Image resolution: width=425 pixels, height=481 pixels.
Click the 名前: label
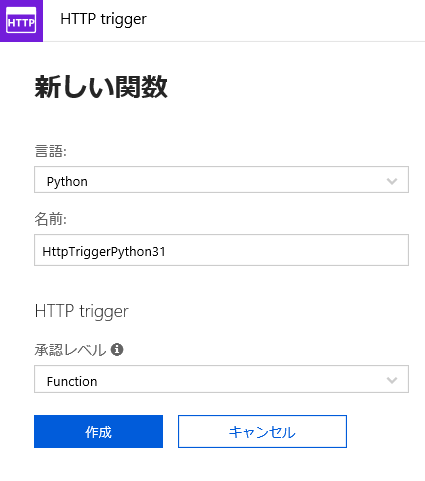[x=51, y=219]
